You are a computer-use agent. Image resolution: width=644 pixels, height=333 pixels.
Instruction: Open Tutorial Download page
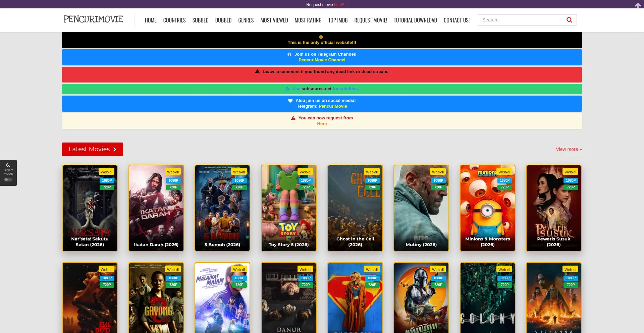[x=415, y=20]
